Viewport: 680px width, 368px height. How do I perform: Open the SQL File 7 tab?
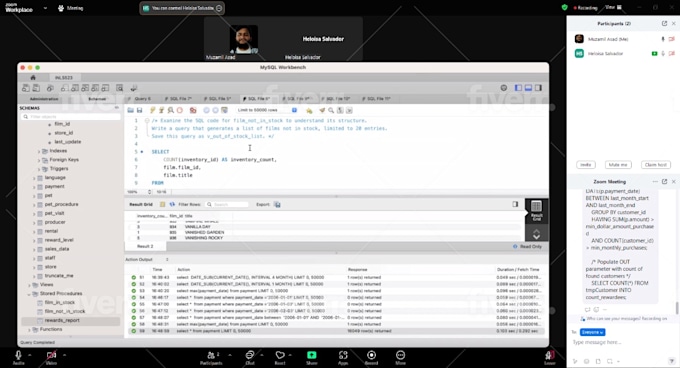pyautogui.click(x=179, y=99)
